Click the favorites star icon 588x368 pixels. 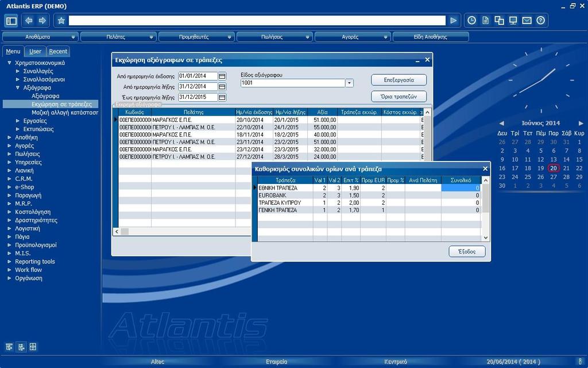(61, 21)
